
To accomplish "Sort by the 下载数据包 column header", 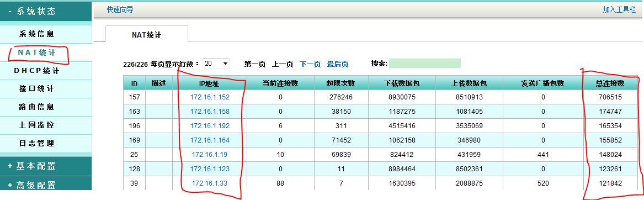I will [402, 83].
